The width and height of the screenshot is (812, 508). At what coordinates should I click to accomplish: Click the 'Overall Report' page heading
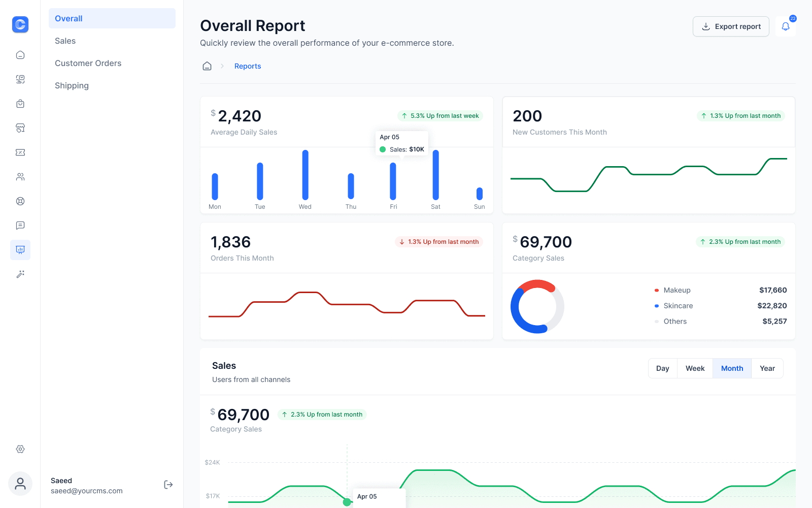(253, 25)
